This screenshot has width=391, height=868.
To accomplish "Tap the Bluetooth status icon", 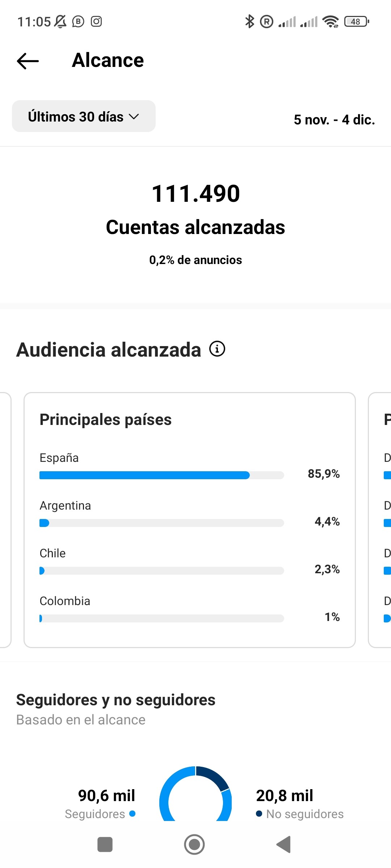I will (x=249, y=21).
